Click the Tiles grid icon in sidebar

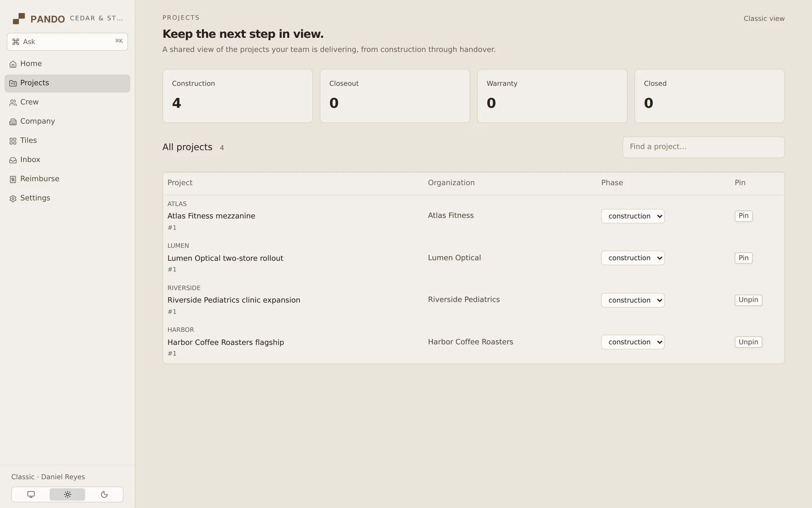[13, 141]
